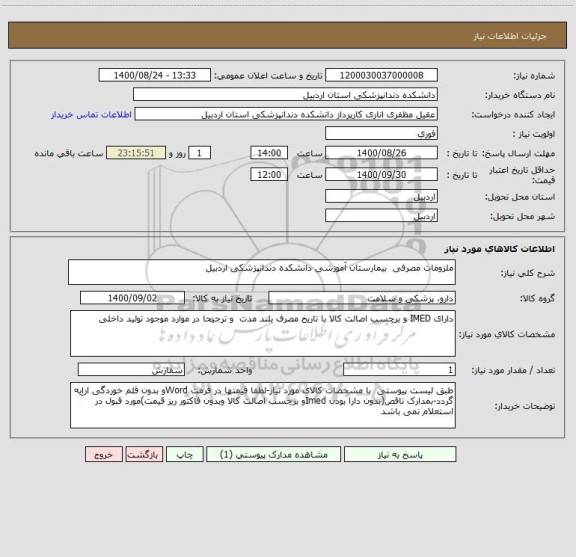Click the buyer notes text area
Image resolution: width=576 pixels, height=557 pixels.
(x=263, y=405)
